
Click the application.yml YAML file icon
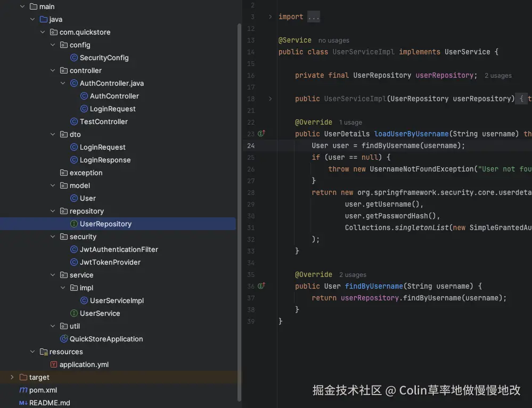(x=54, y=364)
